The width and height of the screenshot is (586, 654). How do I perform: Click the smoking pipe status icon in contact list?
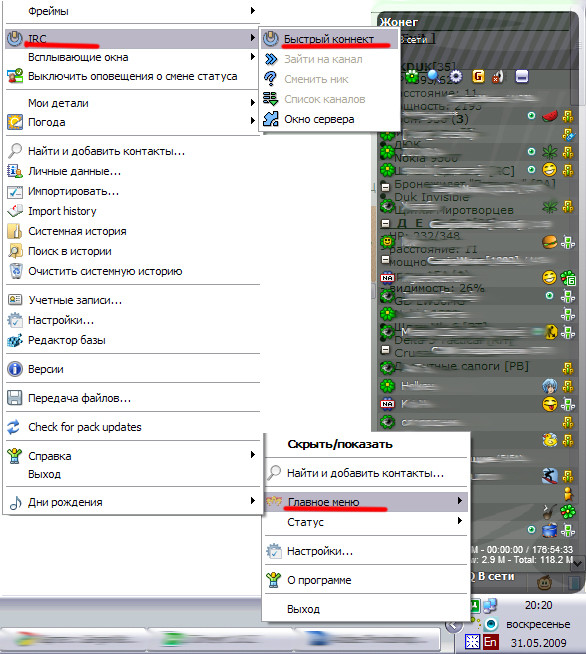[x=550, y=511]
